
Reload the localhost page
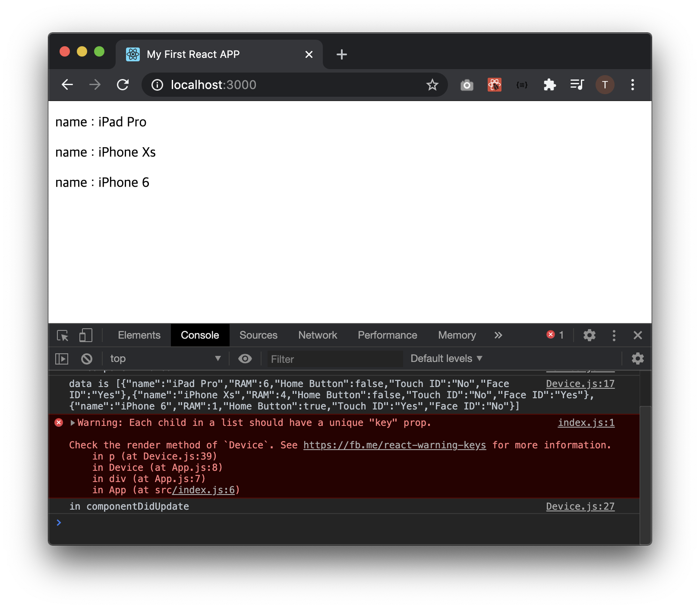[x=123, y=85]
